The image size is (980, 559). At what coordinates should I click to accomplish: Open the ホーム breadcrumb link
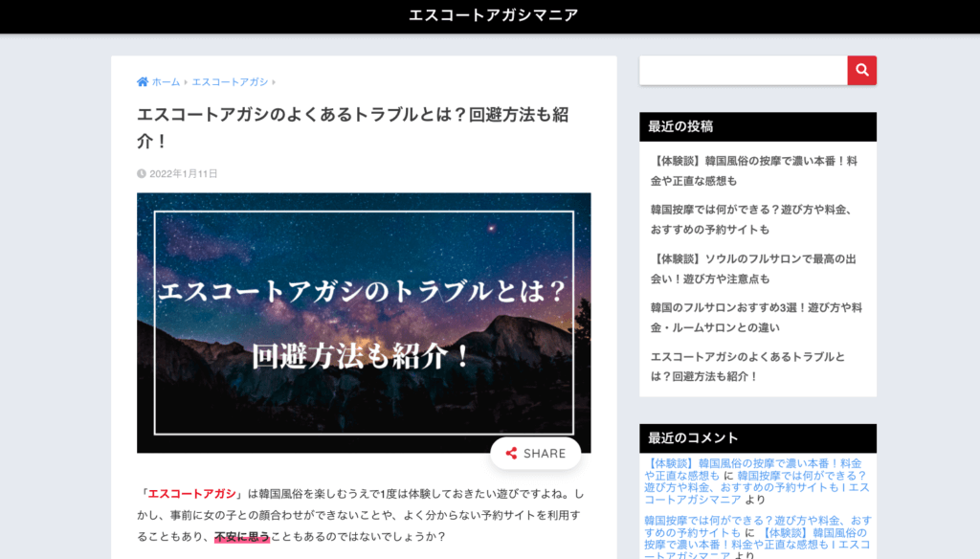pos(166,82)
